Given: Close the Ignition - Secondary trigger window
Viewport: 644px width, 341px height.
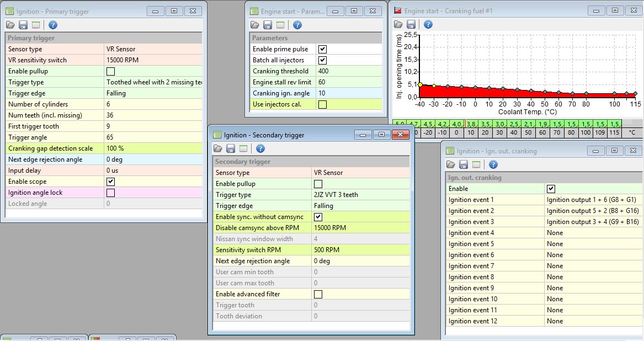Looking at the screenshot, I should coord(400,135).
